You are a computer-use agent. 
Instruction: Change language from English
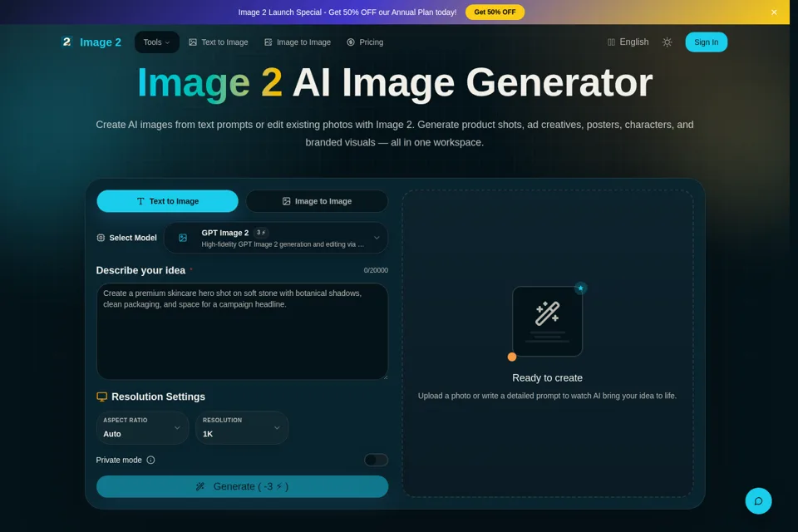628,42
